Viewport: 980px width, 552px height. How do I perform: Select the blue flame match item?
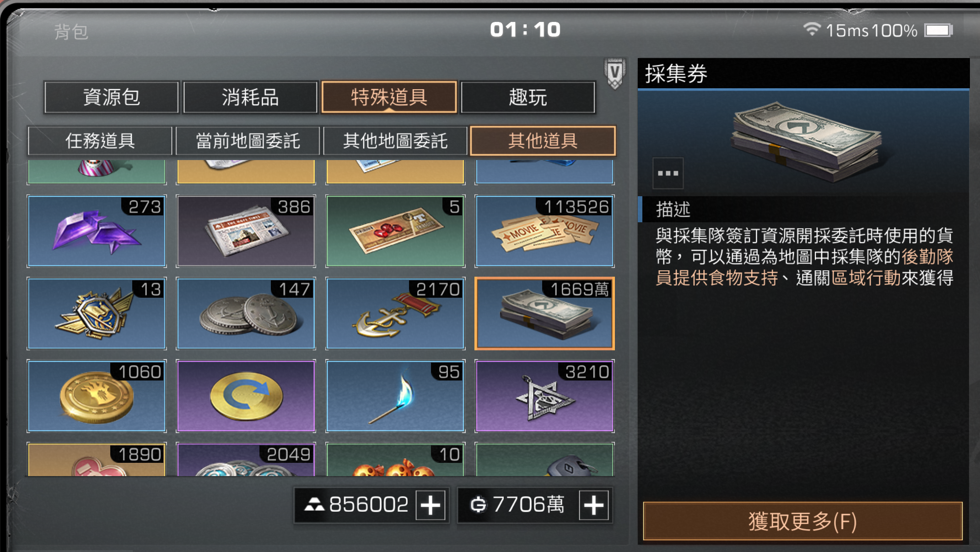pyautogui.click(x=395, y=396)
